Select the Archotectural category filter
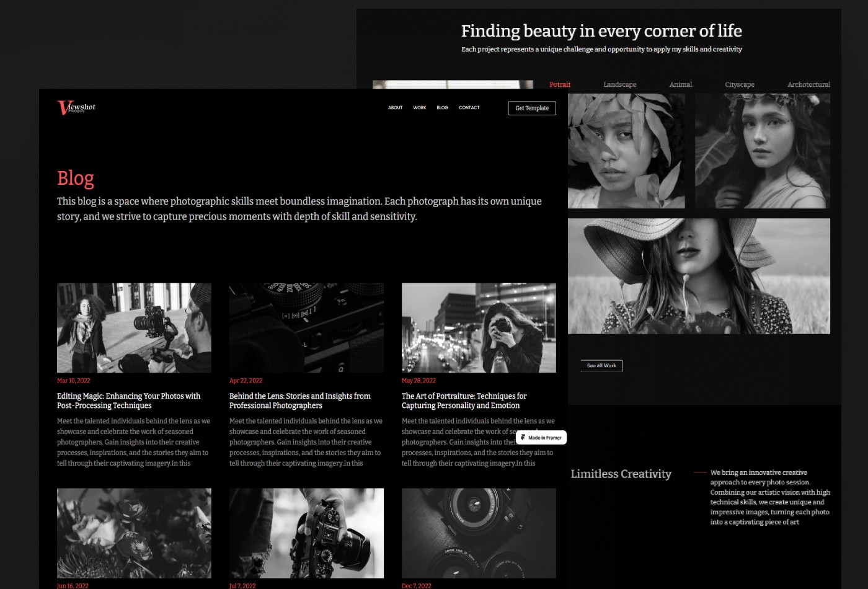 tap(808, 84)
